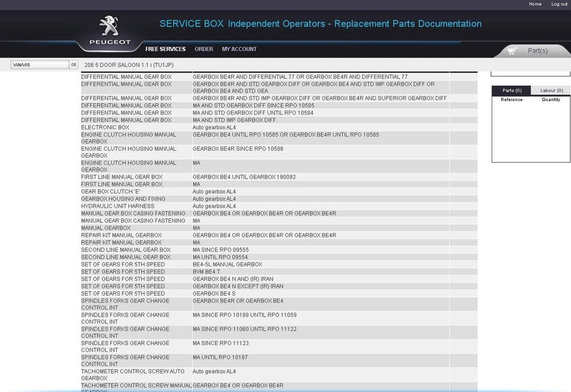Image resolution: width=571 pixels, height=392 pixels.
Task: Select 5TH SPEED gears BE4 N EXCEPT IRAN row
Action: click(279, 286)
